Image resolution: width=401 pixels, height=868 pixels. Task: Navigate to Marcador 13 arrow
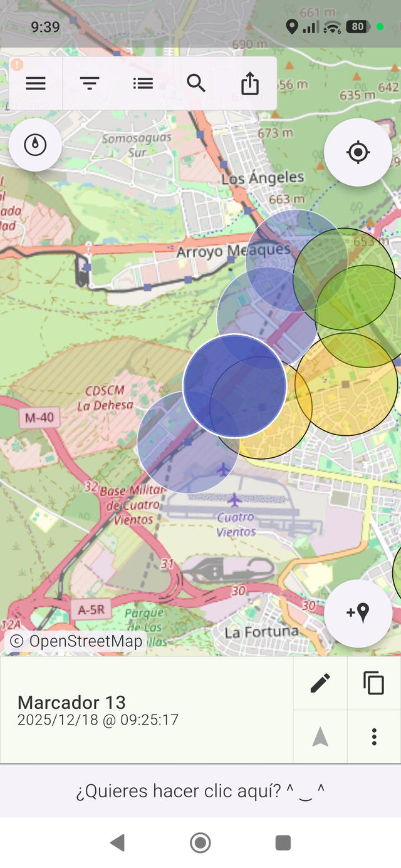(x=320, y=736)
